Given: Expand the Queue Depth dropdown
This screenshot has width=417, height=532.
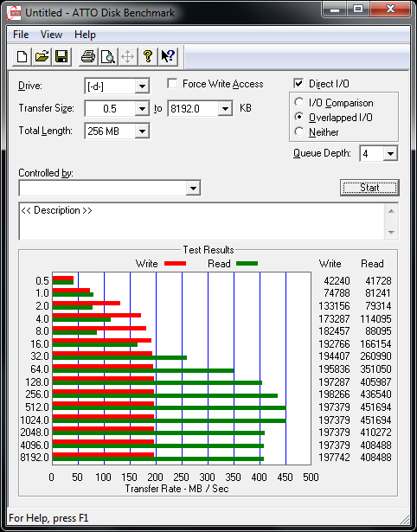Looking at the screenshot, I should [390, 154].
